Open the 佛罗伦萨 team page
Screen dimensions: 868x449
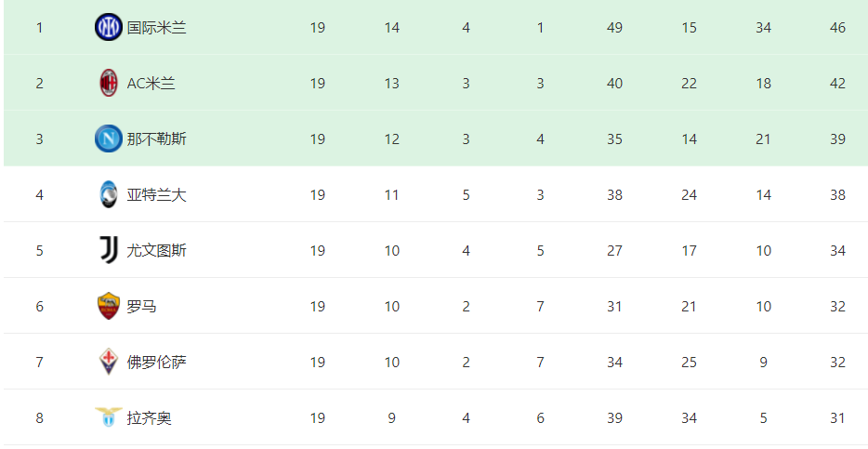[157, 362]
